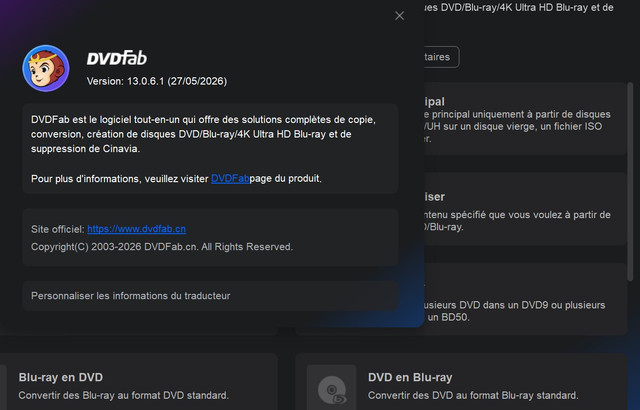Screen dimensions: 640x410
Task: Click 'Convertir des Blu-ray au format DVD standard' text
Action: pyautogui.click(x=124, y=395)
